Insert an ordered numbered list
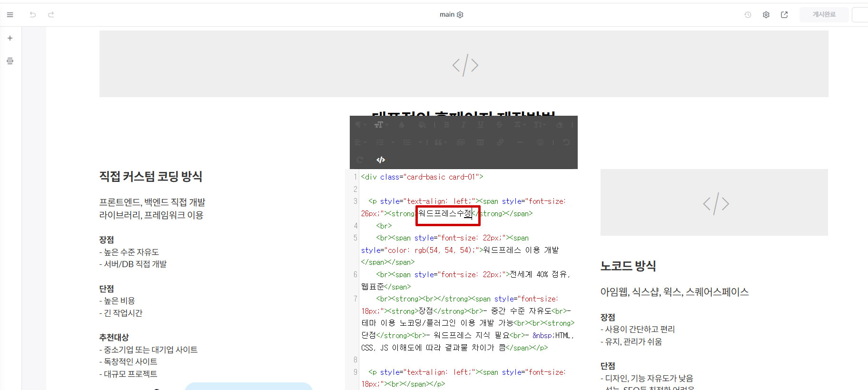 point(380,142)
